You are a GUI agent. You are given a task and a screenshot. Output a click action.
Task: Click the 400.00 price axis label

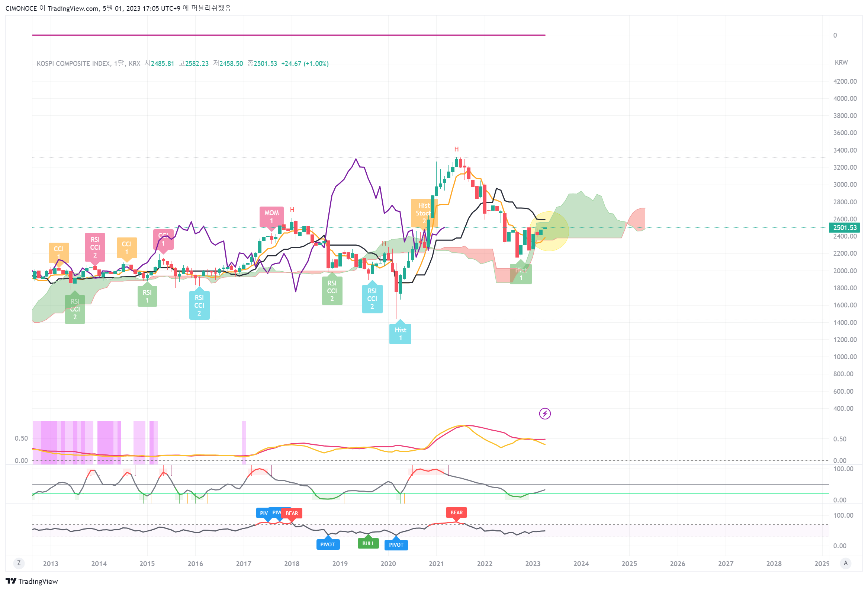coord(843,409)
